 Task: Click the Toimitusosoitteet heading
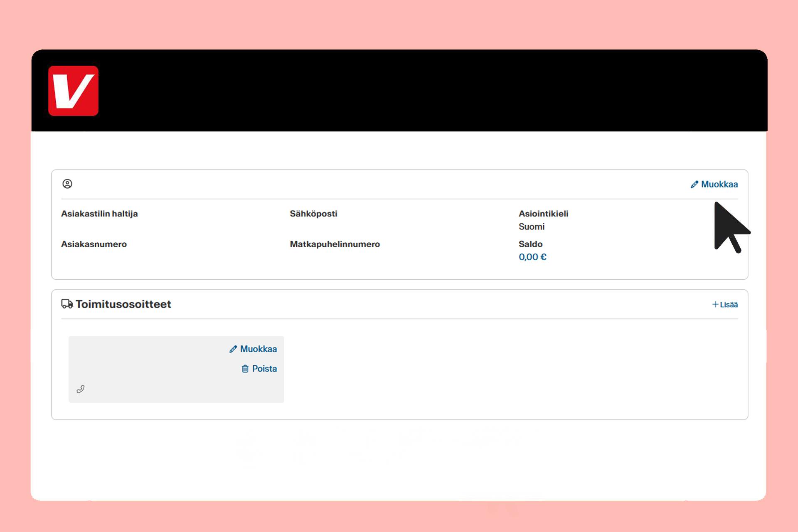point(123,304)
